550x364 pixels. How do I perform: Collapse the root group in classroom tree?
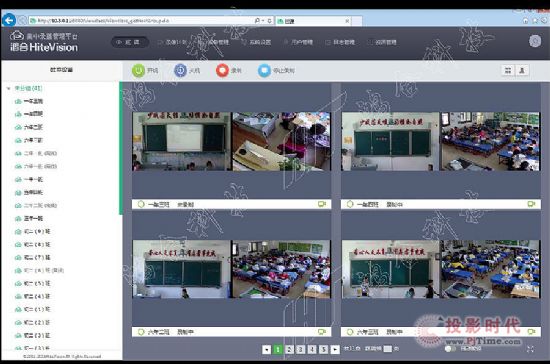[8, 88]
